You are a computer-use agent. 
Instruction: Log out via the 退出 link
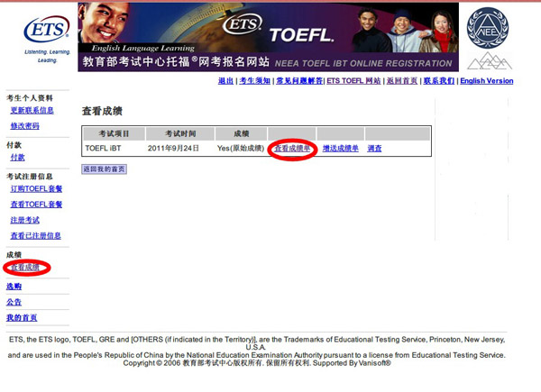[x=225, y=81]
